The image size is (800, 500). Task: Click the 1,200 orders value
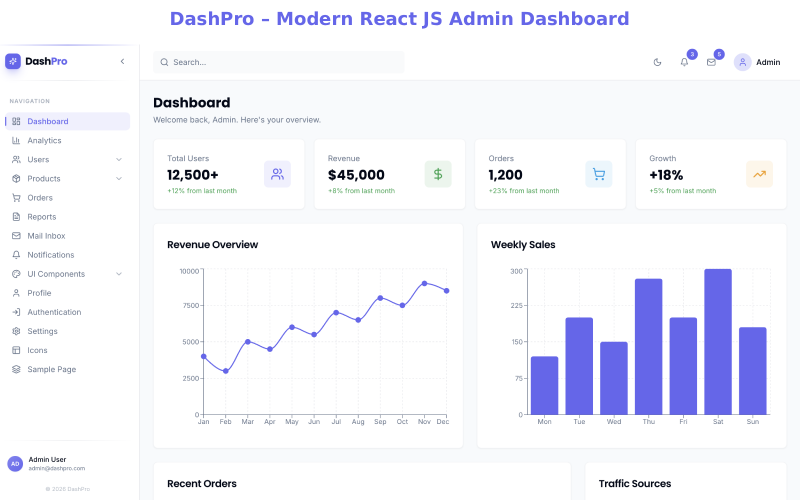pos(506,175)
